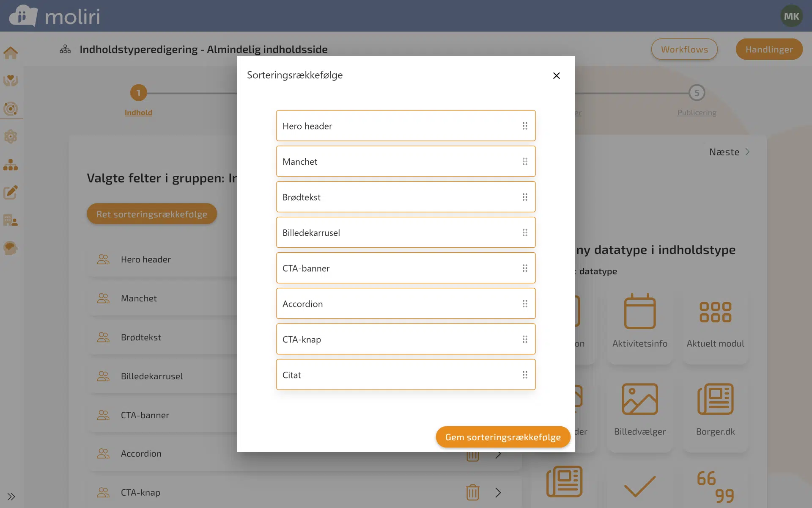Open the Handlinger menu
Viewport: 812px width, 508px height.
(x=768, y=50)
